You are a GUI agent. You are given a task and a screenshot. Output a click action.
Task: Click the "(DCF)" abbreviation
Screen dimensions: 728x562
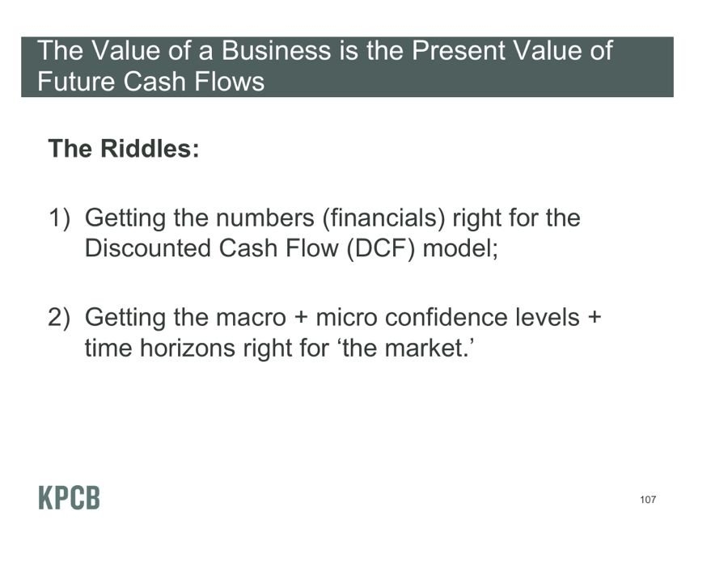click(x=381, y=248)
